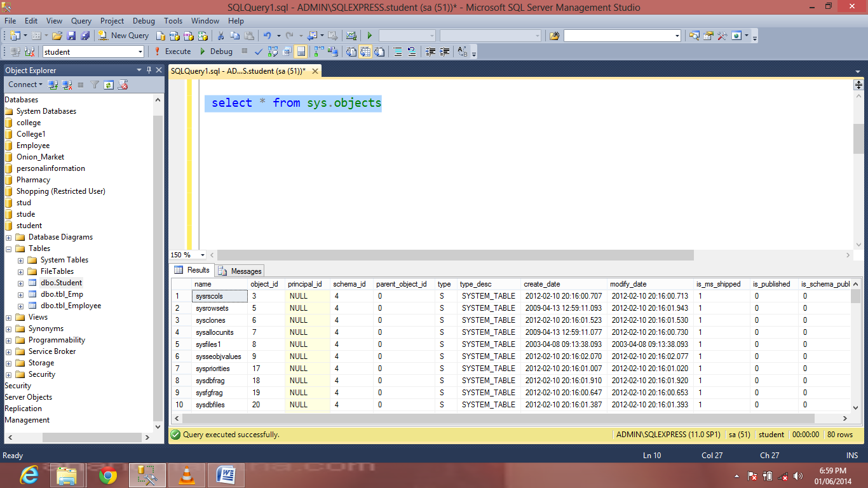The height and width of the screenshot is (488, 868).
Task: Execute the query with the Execute button
Action: tap(172, 51)
